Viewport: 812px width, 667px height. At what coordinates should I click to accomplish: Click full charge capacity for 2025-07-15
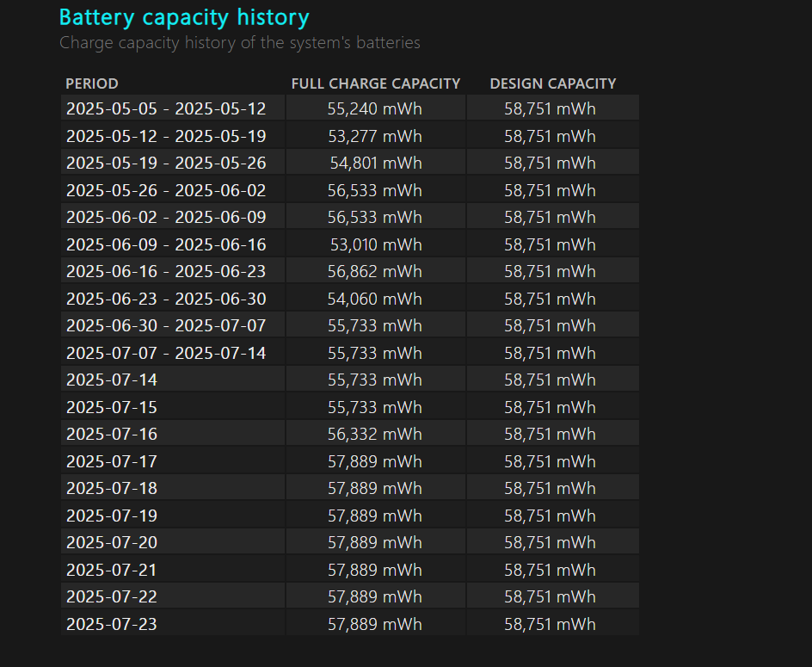click(374, 407)
